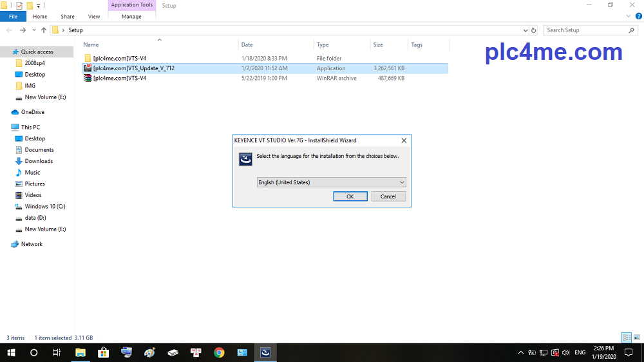Open the Paint palette taskbar icon
Image resolution: width=644 pixels, height=362 pixels.
(x=149, y=352)
